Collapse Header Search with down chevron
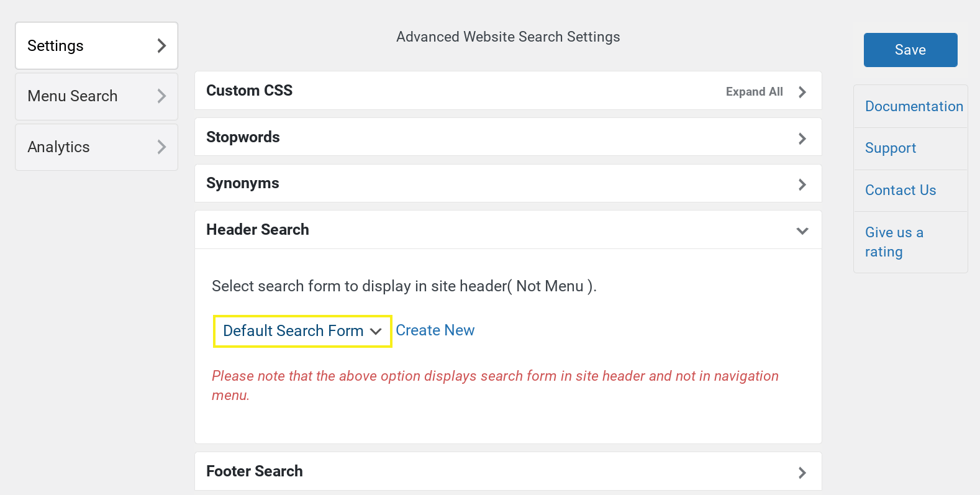 point(802,231)
